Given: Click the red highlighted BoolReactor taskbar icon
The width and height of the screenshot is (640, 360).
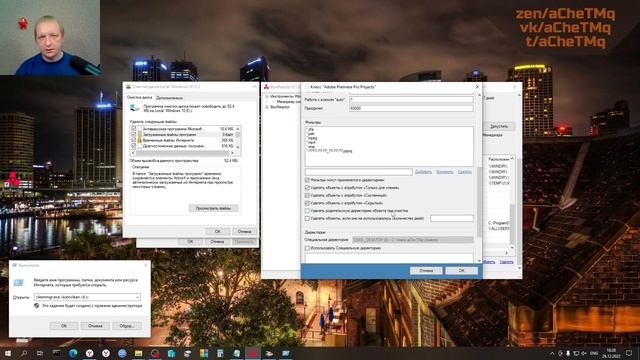Looking at the screenshot, I should coord(253,353).
